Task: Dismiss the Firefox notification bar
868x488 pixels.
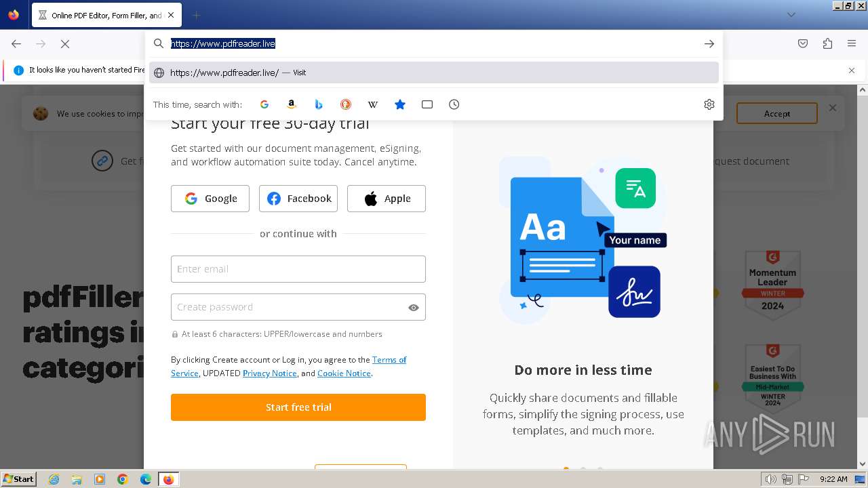Action: tap(852, 70)
